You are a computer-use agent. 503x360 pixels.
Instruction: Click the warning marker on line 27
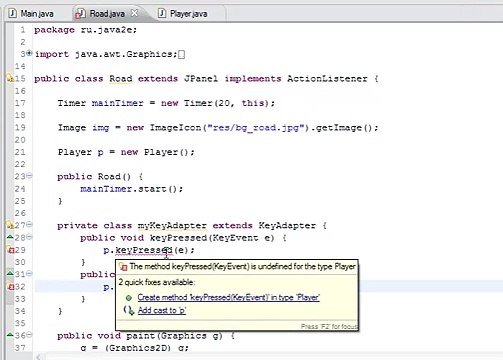click(10, 225)
